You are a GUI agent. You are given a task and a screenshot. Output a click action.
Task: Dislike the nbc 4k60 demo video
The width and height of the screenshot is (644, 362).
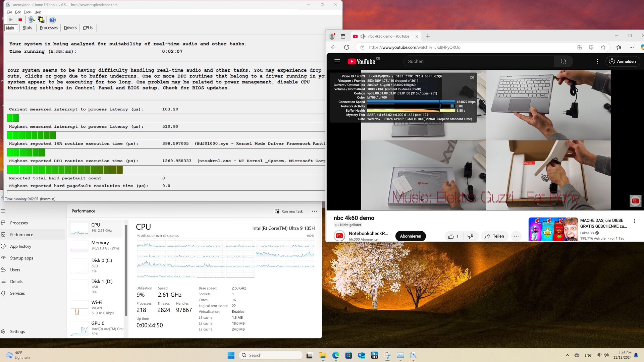(470, 236)
